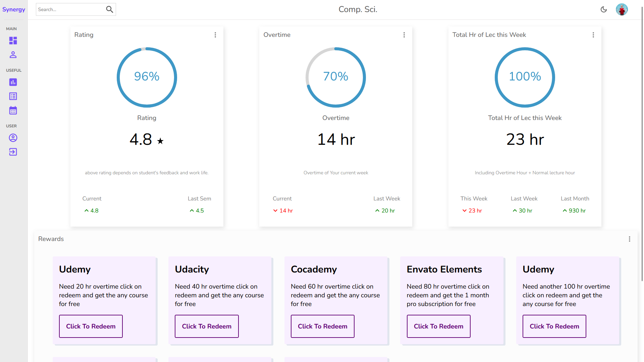Open the bar chart analytics icon
The width and height of the screenshot is (644, 362).
tap(13, 82)
